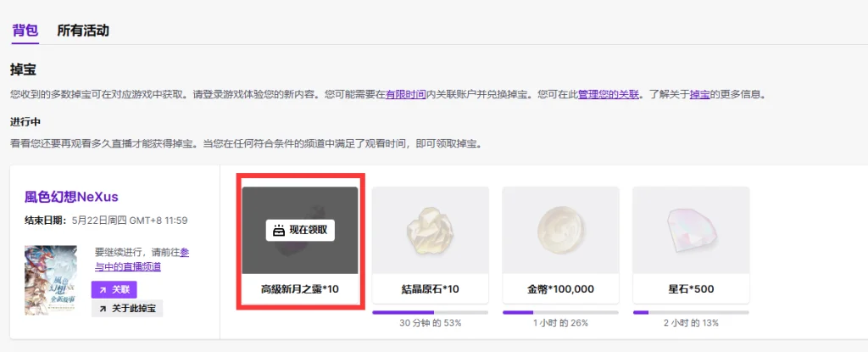Click the 1 小时 的 26% text

click(x=561, y=323)
